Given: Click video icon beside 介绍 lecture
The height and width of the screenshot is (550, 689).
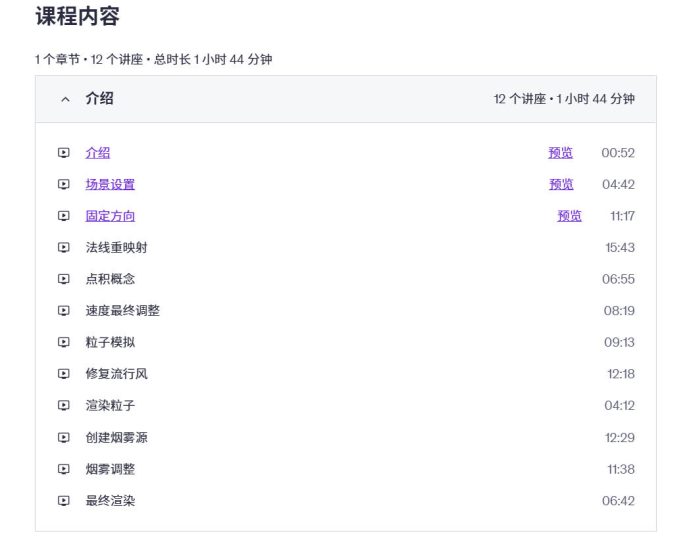Looking at the screenshot, I should (64, 153).
